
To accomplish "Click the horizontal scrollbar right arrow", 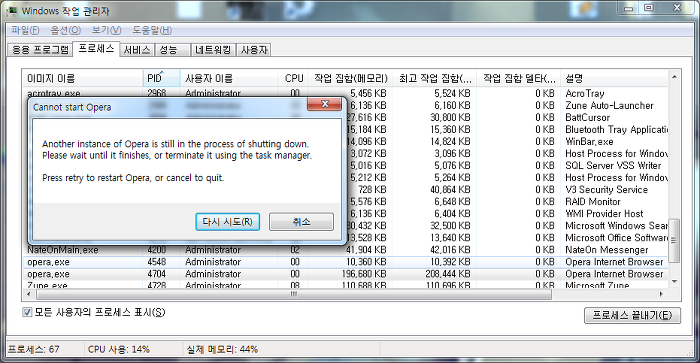I will pyautogui.click(x=662, y=294).
